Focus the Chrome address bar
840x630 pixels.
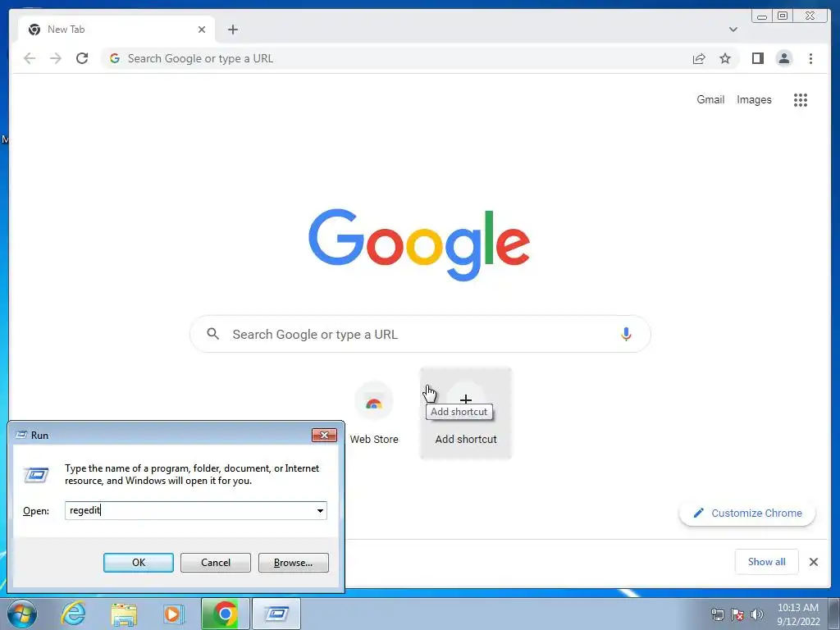click(396, 58)
